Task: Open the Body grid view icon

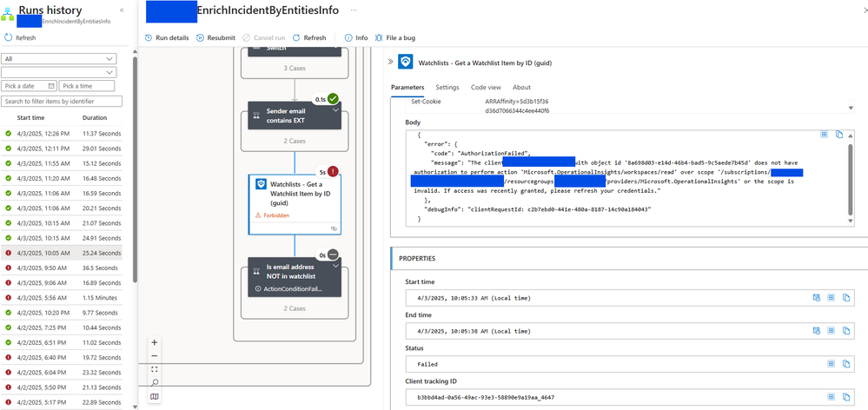Action: 824,135
